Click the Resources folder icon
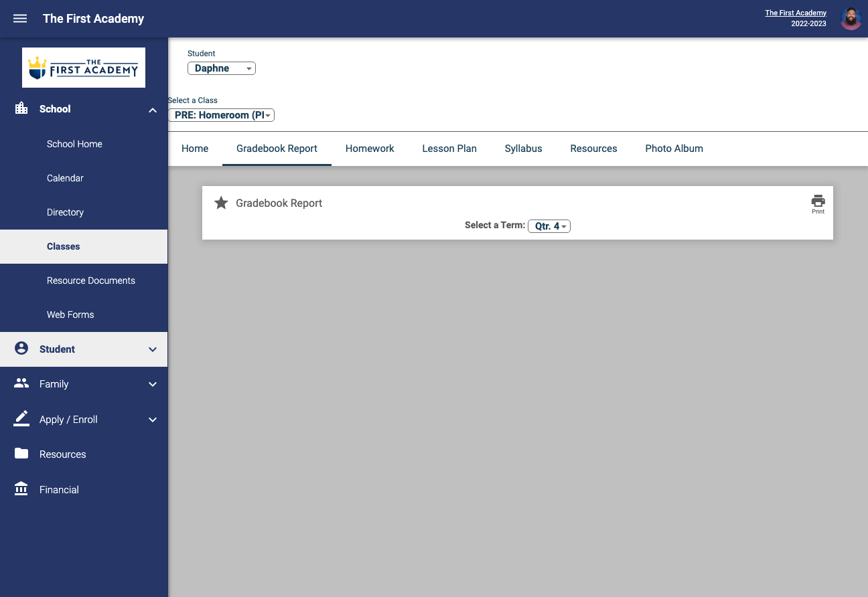Screen dimensions: 868x597 point(21,454)
